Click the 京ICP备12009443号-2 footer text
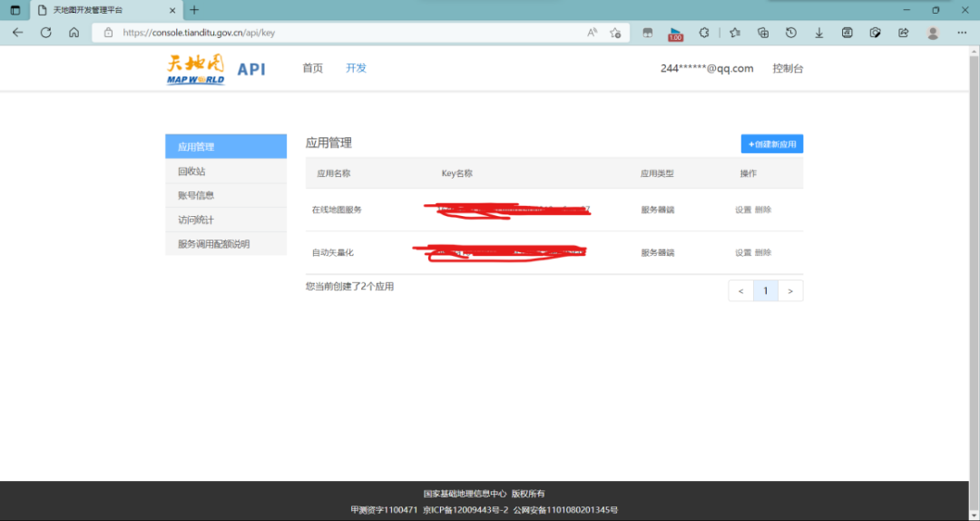 pos(465,510)
